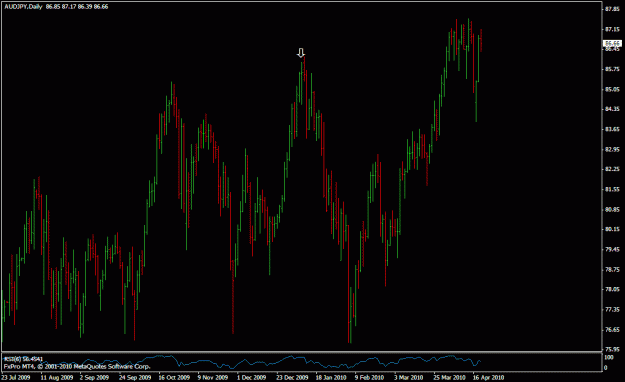Click the 3 Mar 2010 date label
This screenshot has width=625, height=382.
[409, 377]
